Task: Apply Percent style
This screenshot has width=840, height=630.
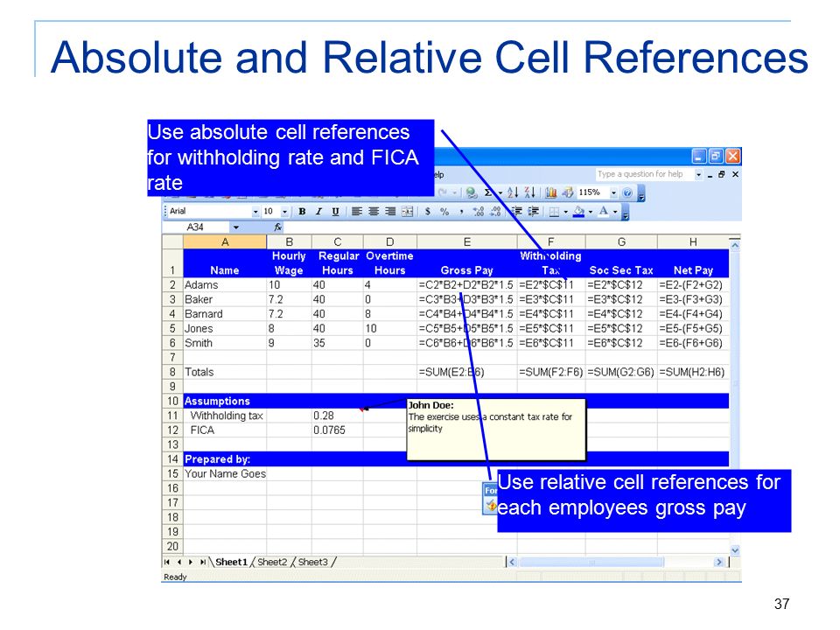Action: click(444, 212)
